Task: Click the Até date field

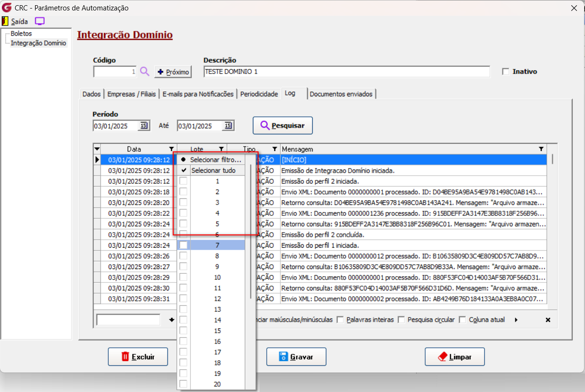Action: coord(200,126)
